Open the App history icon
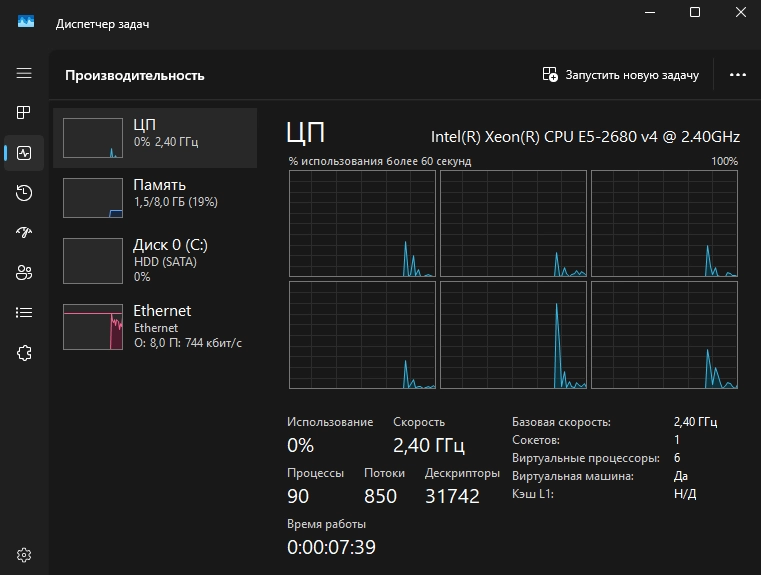Screen dimensions: 761x575 point(24,193)
